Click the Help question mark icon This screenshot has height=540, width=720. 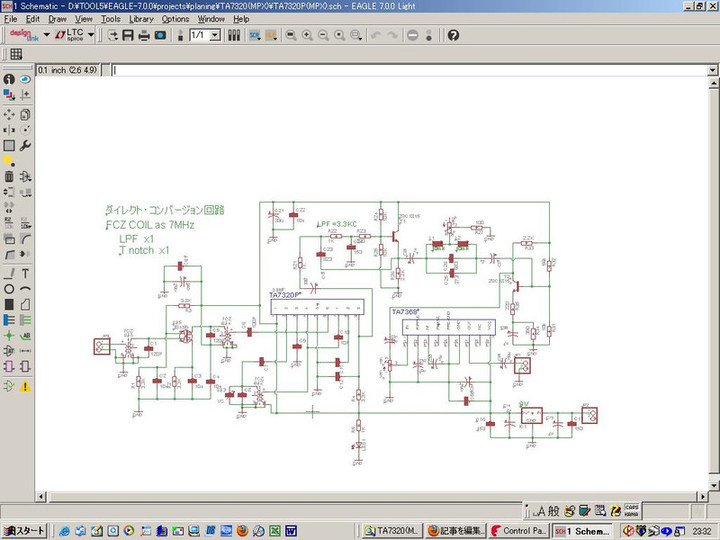453,35
